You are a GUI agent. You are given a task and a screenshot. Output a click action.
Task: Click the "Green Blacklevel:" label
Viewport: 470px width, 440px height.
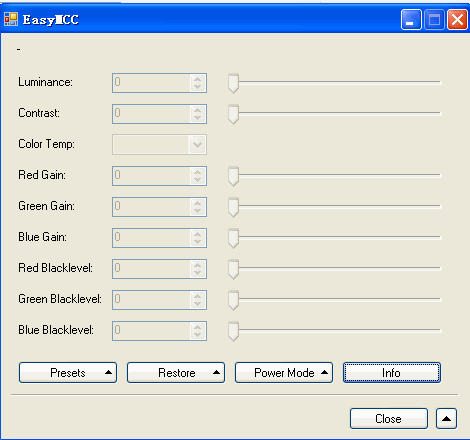coord(60,299)
